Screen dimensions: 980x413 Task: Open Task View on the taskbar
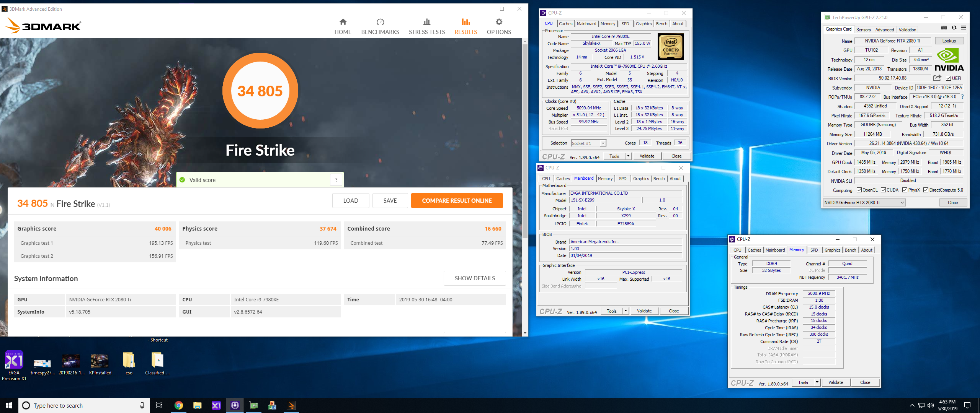(x=159, y=405)
